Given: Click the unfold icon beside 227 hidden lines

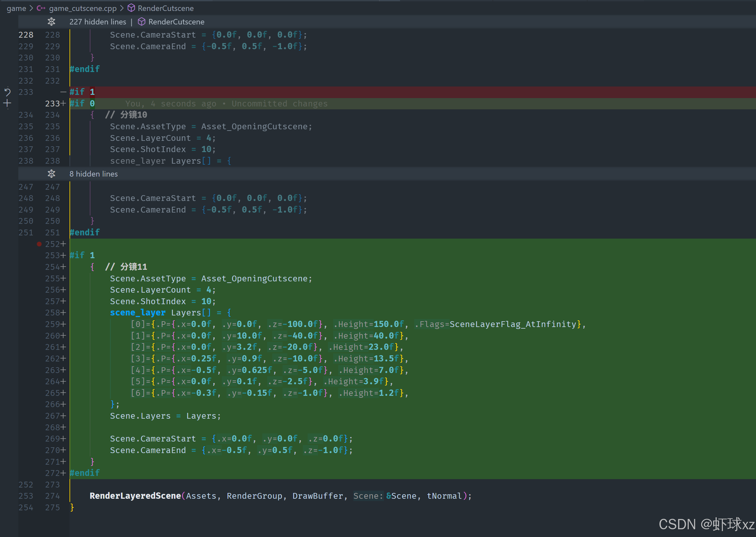Looking at the screenshot, I should click(51, 22).
